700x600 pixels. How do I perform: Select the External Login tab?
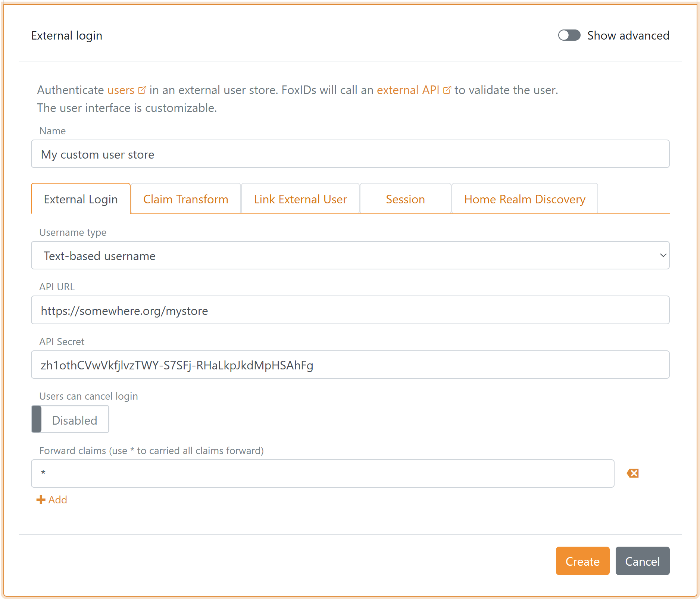(81, 199)
